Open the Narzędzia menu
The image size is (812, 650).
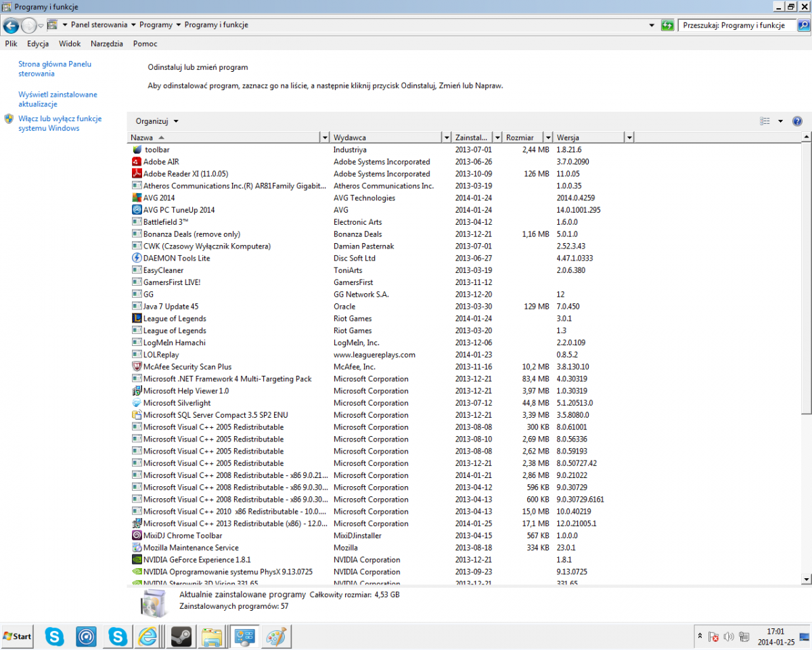[x=107, y=44]
